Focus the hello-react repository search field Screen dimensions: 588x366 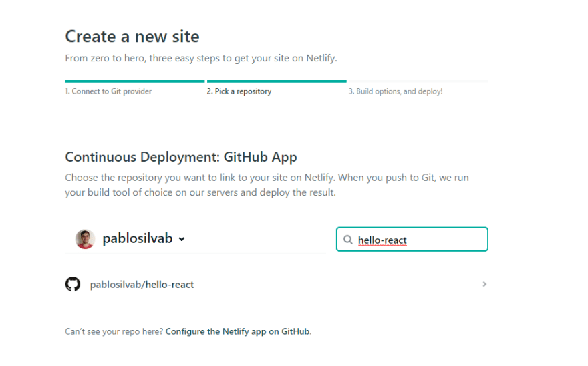click(412, 239)
